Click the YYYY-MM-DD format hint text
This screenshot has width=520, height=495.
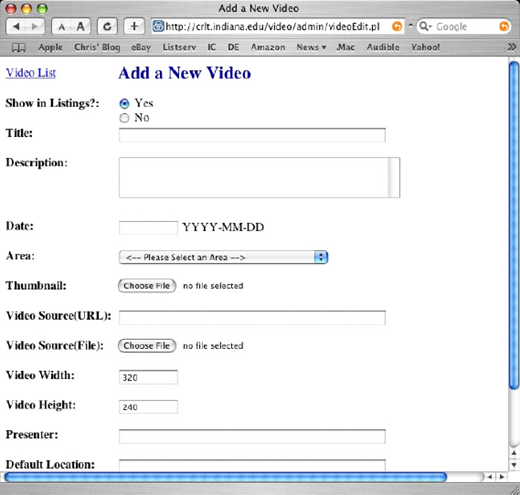[x=223, y=227]
